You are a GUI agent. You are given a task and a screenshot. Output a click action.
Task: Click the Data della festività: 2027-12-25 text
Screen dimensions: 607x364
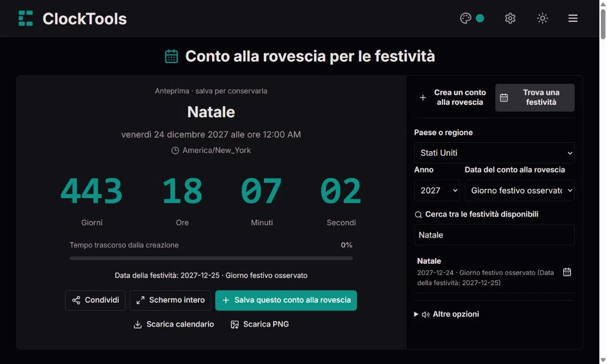tap(211, 276)
